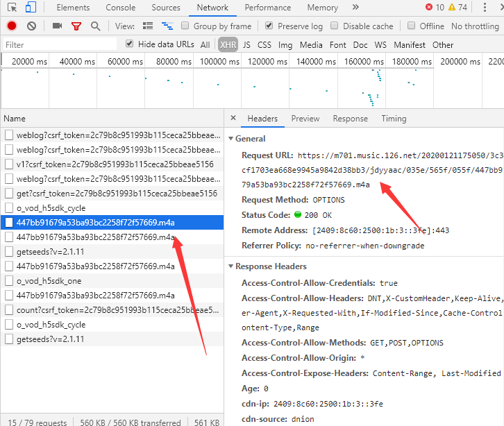The image size is (504, 426).
Task: Open the network search magnifier
Action: point(96,26)
